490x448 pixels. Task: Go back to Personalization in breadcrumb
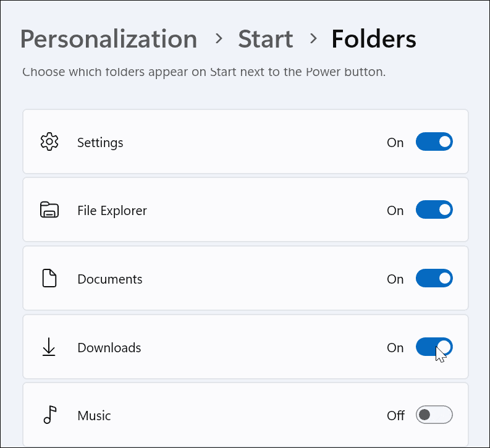point(109,39)
